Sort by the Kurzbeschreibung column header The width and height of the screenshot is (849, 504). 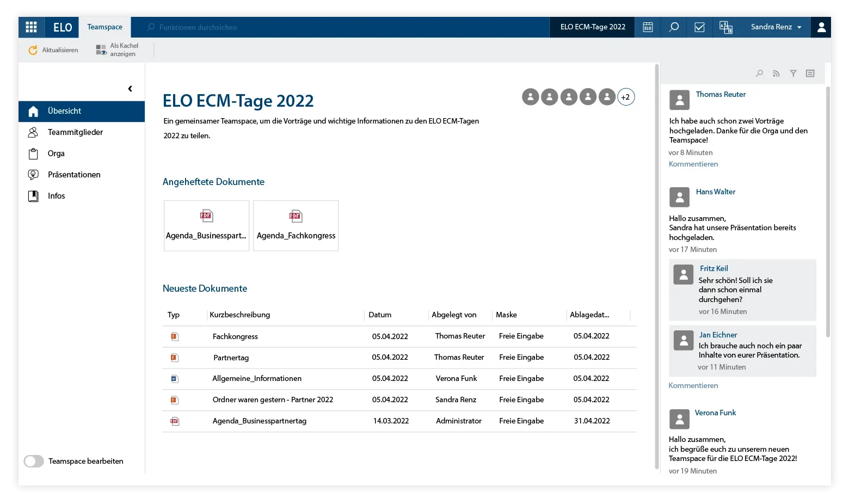point(239,315)
